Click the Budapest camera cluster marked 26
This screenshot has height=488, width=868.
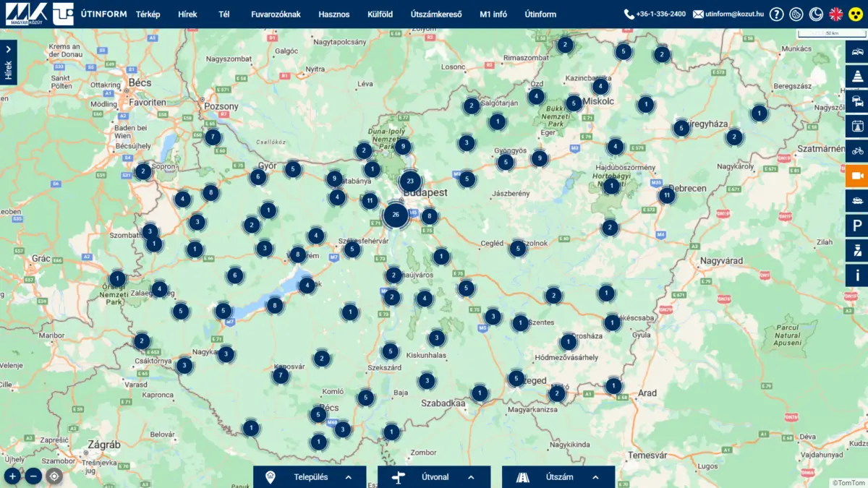click(x=396, y=215)
